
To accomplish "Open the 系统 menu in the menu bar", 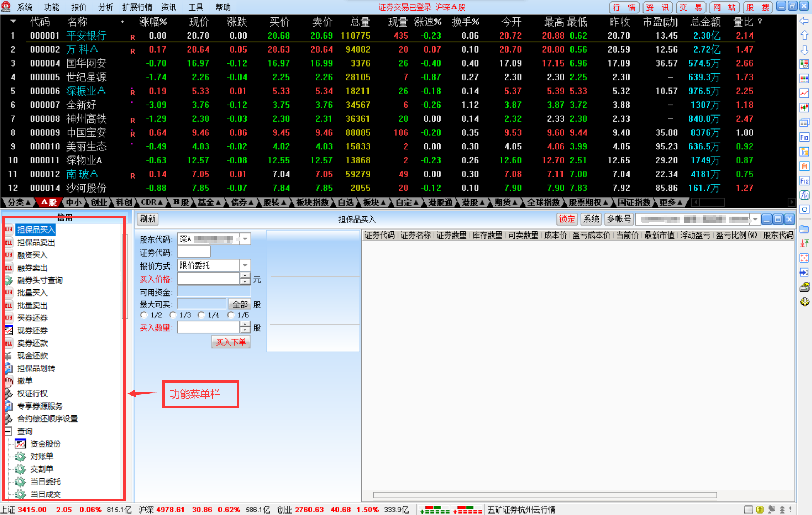I will (25, 7).
